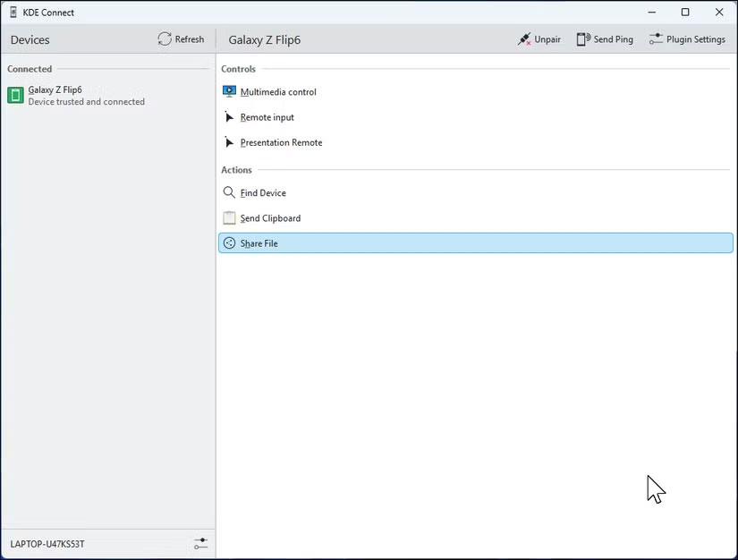
Task: Open Plugin Settings sliders icon
Action: 656,39
